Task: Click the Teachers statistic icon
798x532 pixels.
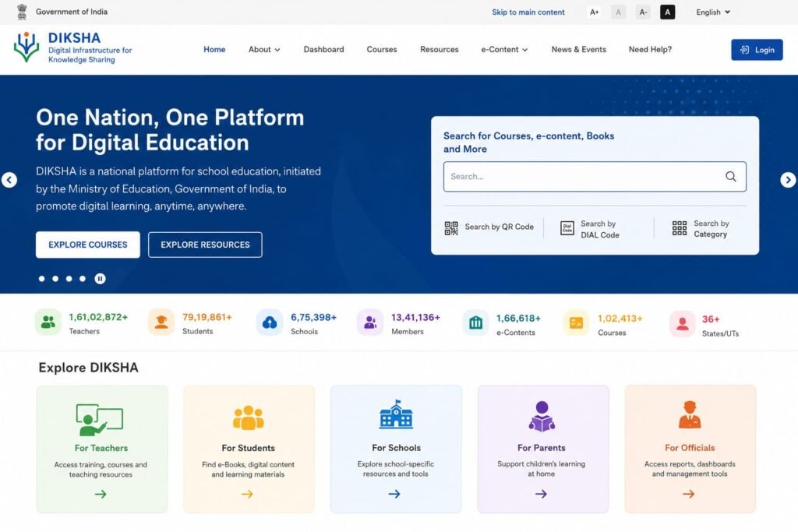Action: [x=48, y=322]
